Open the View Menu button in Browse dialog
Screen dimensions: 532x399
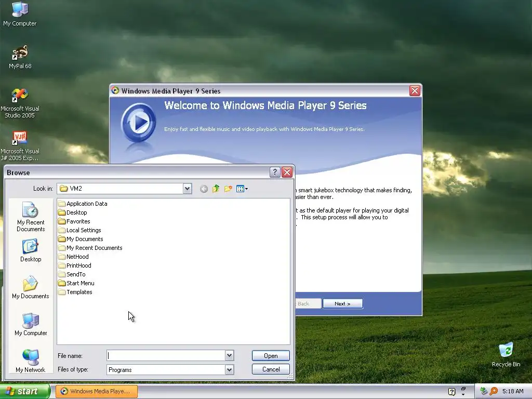pyautogui.click(x=242, y=189)
